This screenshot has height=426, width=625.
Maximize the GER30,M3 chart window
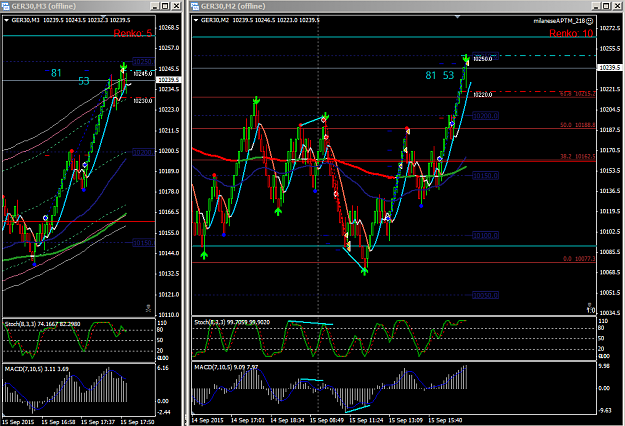tap(165, 6)
